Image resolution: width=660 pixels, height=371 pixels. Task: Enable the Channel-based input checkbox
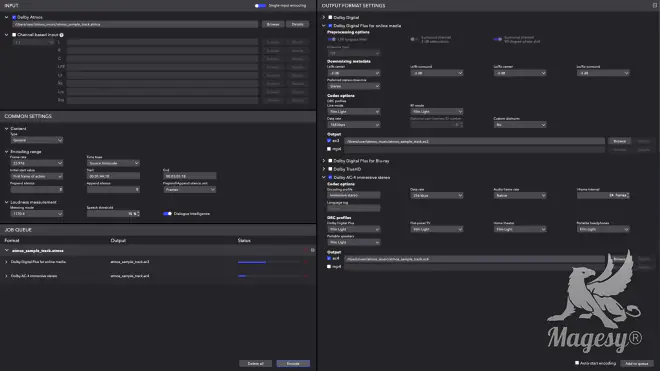coord(14,35)
